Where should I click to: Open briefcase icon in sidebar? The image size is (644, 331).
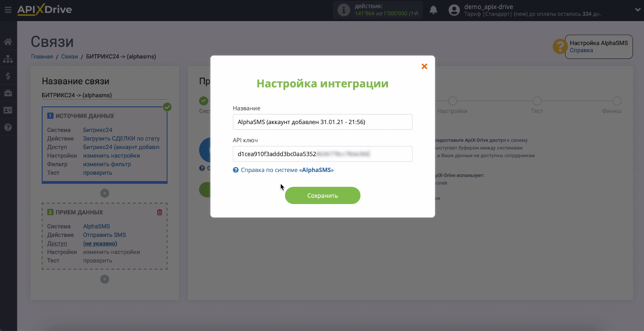[8, 93]
